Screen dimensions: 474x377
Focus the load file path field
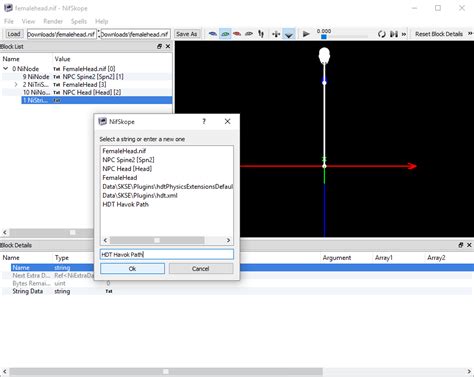click(x=62, y=34)
